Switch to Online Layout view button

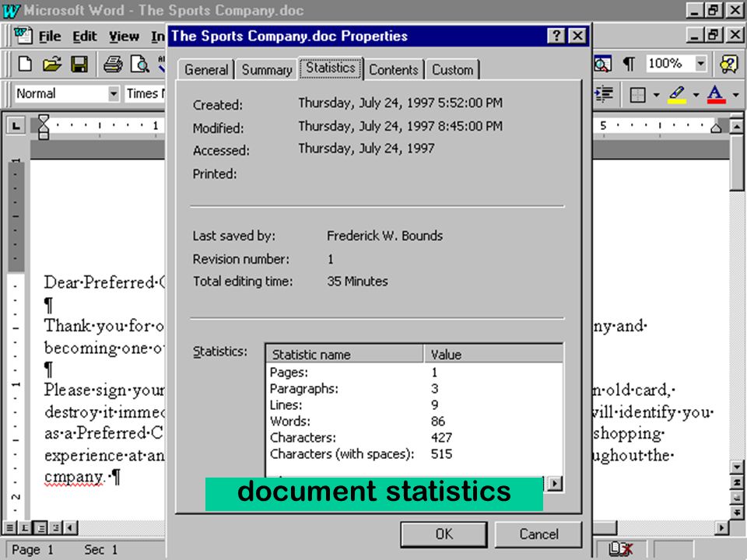click(x=25, y=527)
